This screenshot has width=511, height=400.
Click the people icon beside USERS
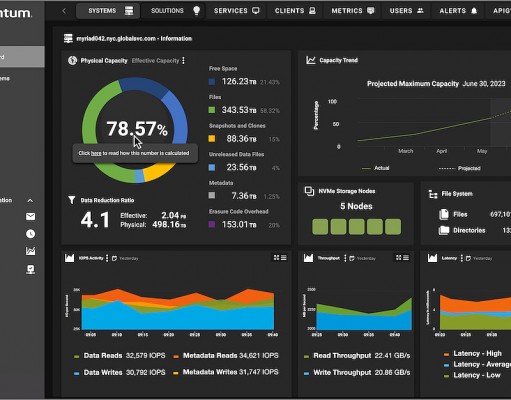pos(420,11)
